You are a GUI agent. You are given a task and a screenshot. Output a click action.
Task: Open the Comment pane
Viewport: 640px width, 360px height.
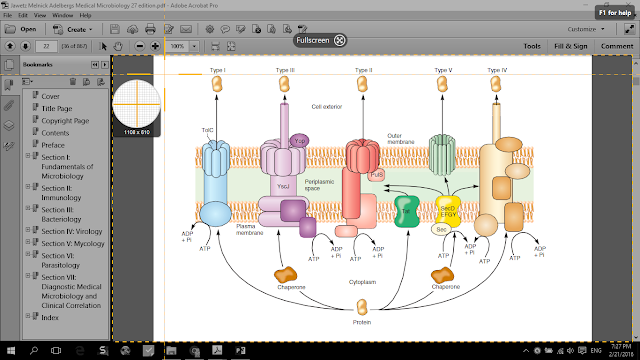pos(617,46)
